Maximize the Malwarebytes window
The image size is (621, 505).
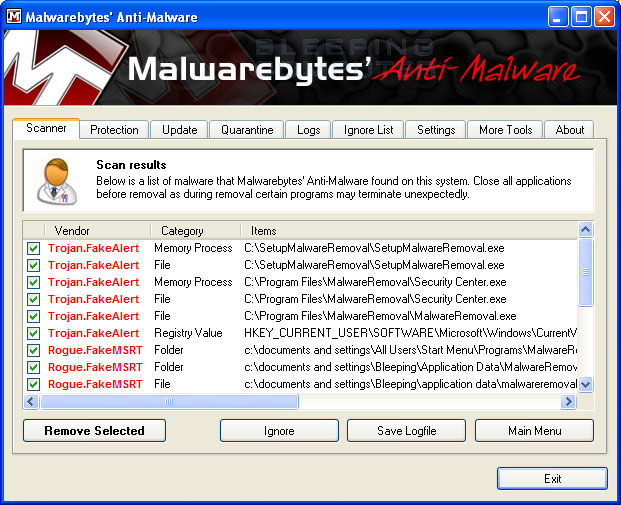tap(581, 17)
